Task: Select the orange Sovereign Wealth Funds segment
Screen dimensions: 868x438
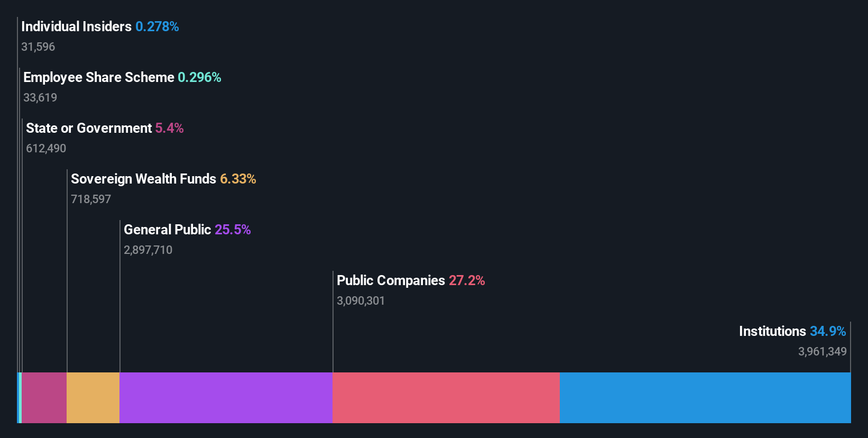Action: pos(93,398)
